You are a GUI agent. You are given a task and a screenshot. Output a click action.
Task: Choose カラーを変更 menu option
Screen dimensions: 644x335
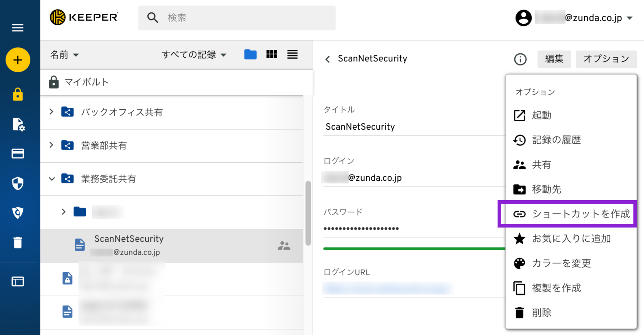point(561,263)
